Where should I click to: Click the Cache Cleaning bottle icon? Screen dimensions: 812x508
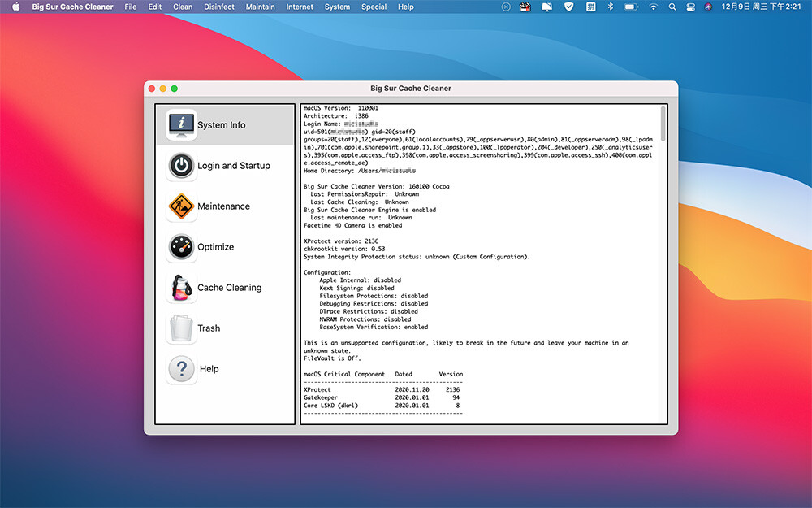[x=181, y=288]
